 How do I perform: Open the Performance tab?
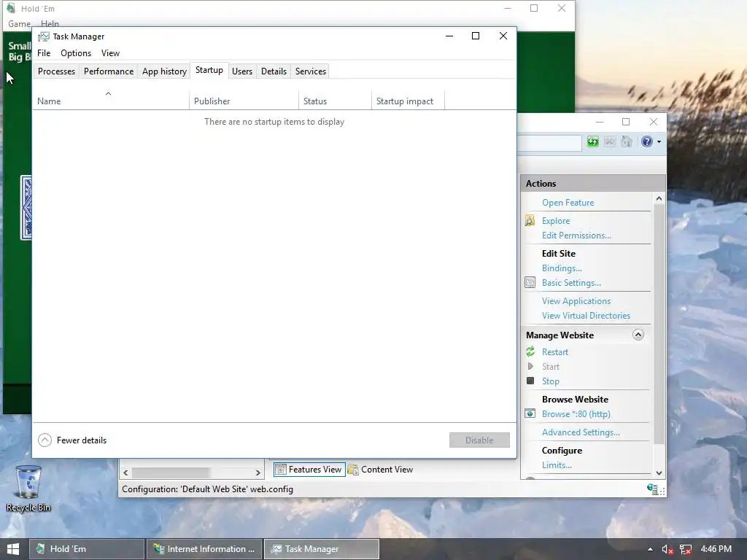click(109, 71)
